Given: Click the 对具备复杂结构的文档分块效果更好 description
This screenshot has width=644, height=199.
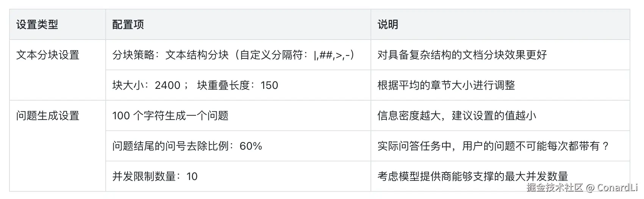Looking at the screenshot, I should pyautogui.click(x=462, y=55).
